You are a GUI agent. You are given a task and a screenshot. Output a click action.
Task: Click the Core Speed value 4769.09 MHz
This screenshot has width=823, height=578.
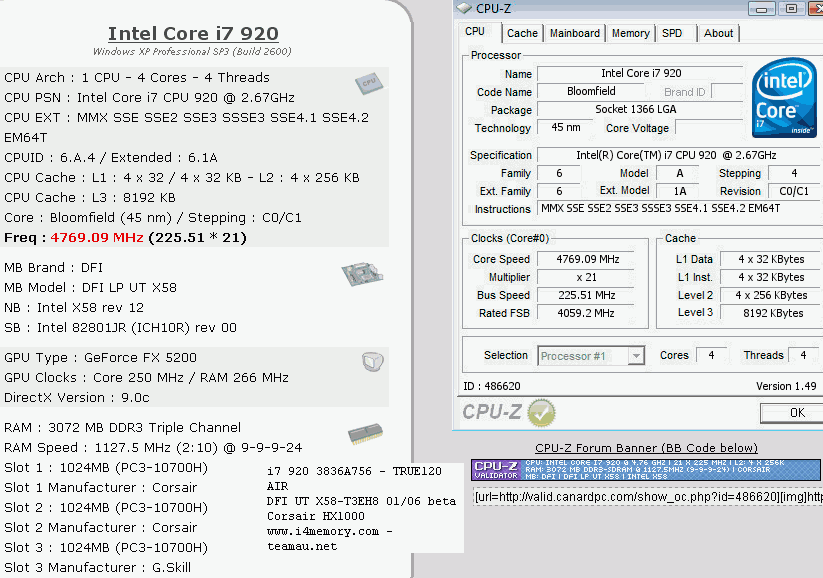click(587, 259)
